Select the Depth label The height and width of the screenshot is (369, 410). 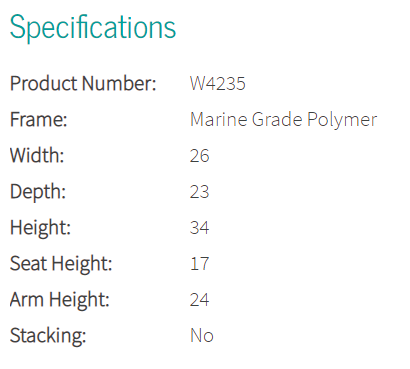click(x=38, y=192)
